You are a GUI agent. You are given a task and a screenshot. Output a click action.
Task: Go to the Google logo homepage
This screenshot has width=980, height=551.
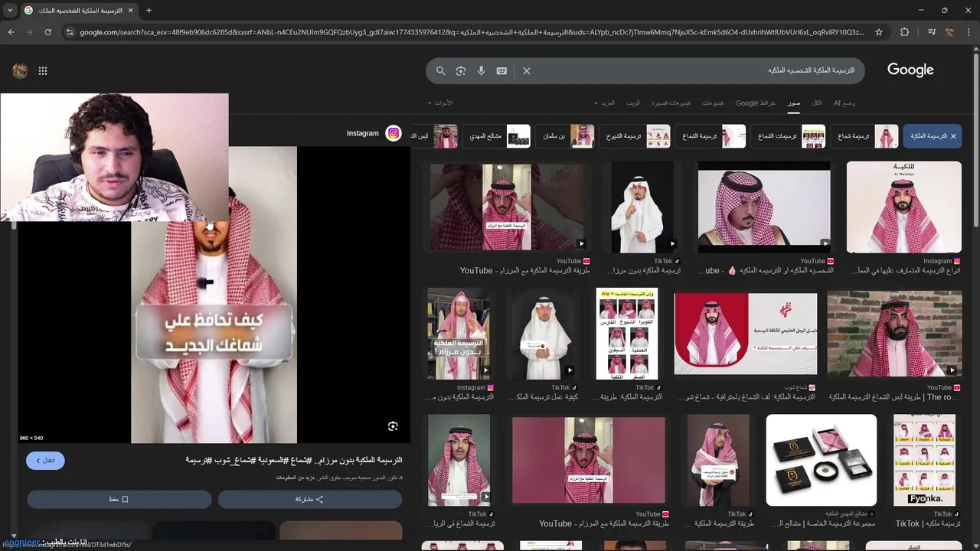[910, 70]
